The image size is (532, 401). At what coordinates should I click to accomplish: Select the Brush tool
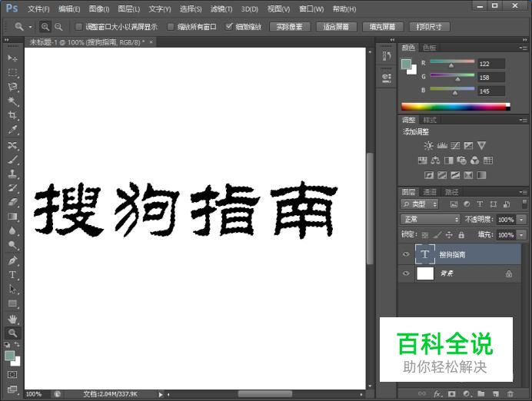point(12,160)
